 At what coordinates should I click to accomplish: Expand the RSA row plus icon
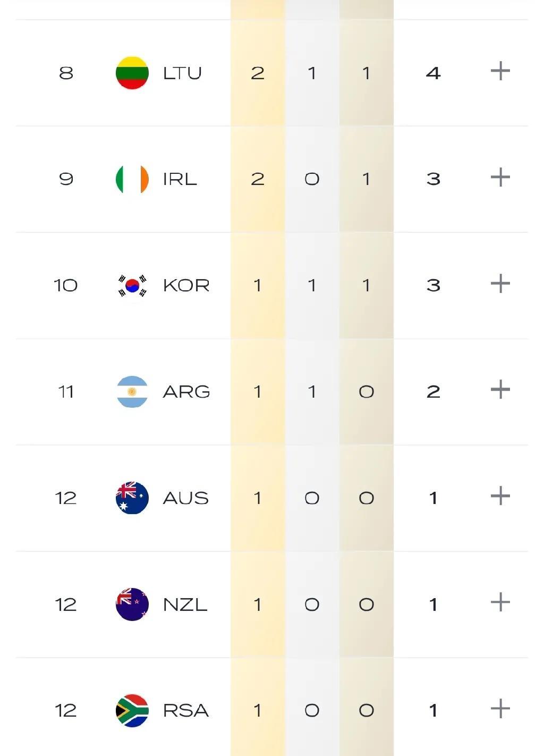coord(500,709)
